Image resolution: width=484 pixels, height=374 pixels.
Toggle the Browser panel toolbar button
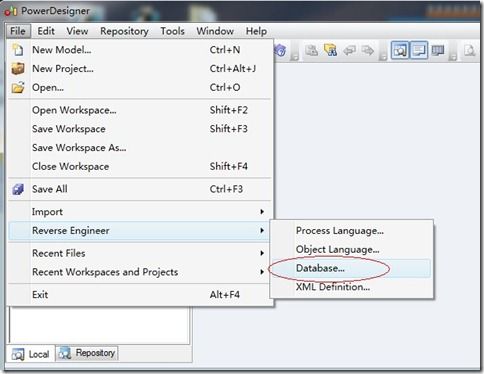(x=399, y=51)
